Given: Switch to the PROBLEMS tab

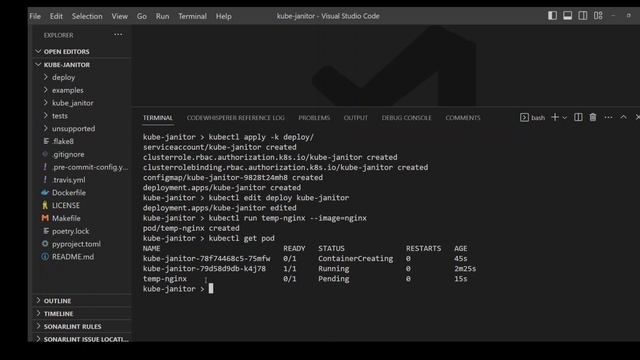Looking at the screenshot, I should pos(314,118).
